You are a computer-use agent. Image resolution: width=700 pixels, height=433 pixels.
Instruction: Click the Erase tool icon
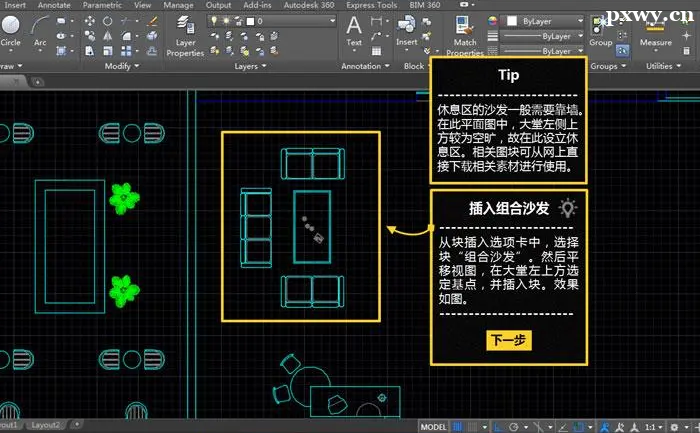coord(153,21)
